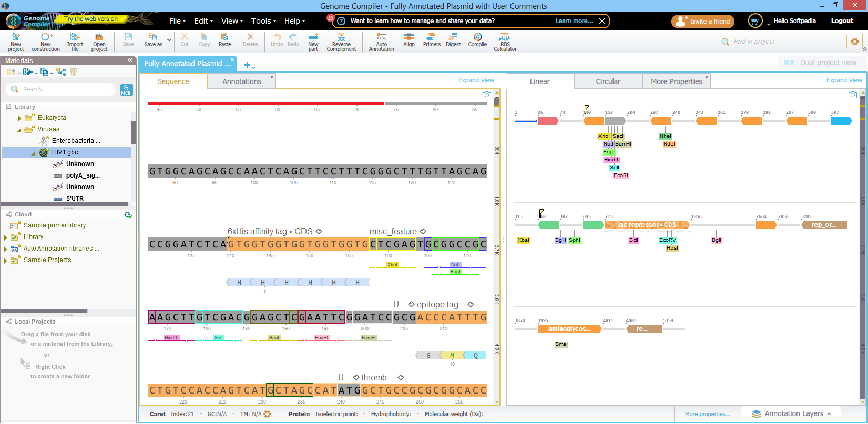This screenshot has height=424, width=868.
Task: Take snapshot of Sequence view camera icon
Action: click(487, 95)
